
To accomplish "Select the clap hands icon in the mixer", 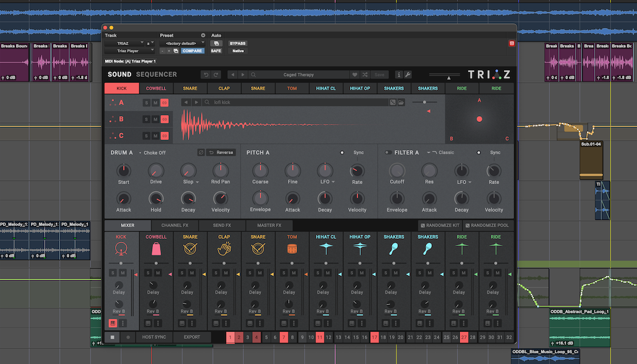I will pyautogui.click(x=224, y=250).
